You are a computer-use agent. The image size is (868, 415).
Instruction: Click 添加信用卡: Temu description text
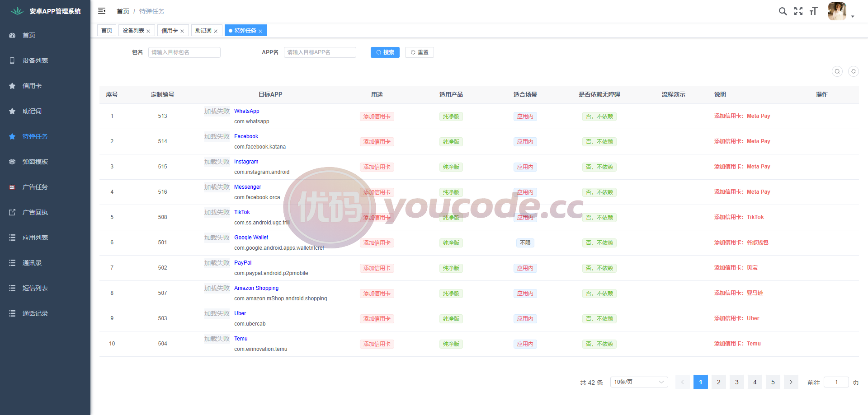737,344
